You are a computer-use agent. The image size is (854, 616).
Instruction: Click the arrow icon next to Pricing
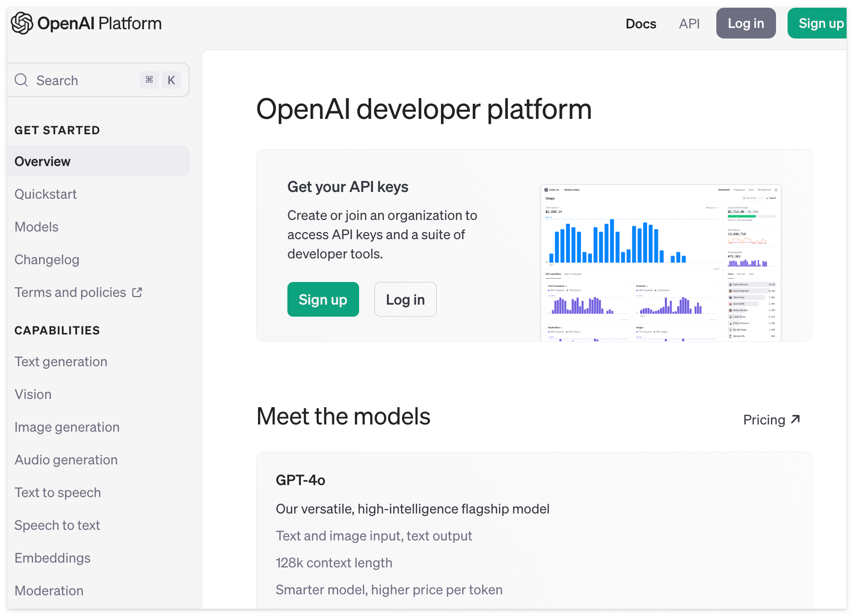[x=796, y=419]
